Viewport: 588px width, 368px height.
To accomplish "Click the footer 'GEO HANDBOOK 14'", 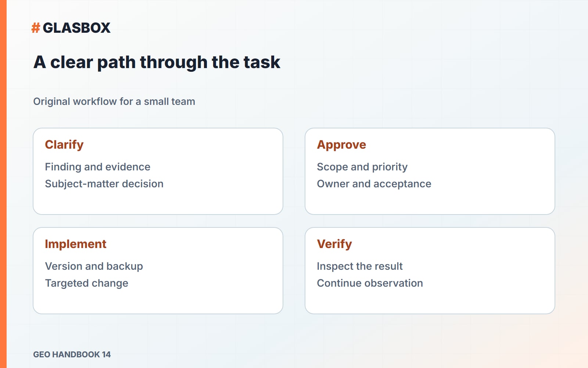I will click(72, 354).
